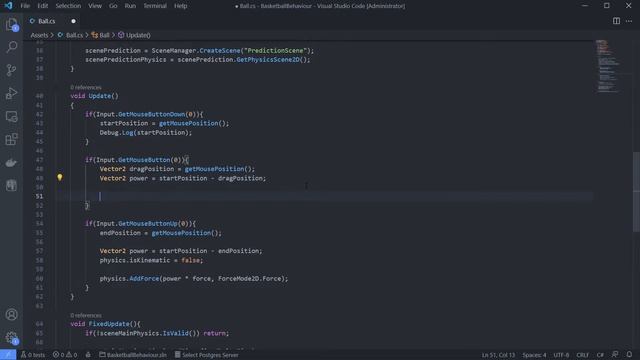Click the flame icon in the status bar
The height and width of the screenshot is (360, 640).
point(88,355)
